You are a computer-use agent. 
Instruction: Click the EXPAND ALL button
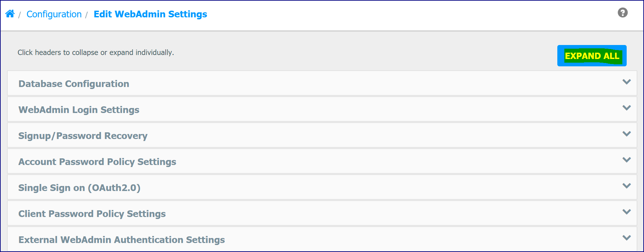[x=592, y=56]
